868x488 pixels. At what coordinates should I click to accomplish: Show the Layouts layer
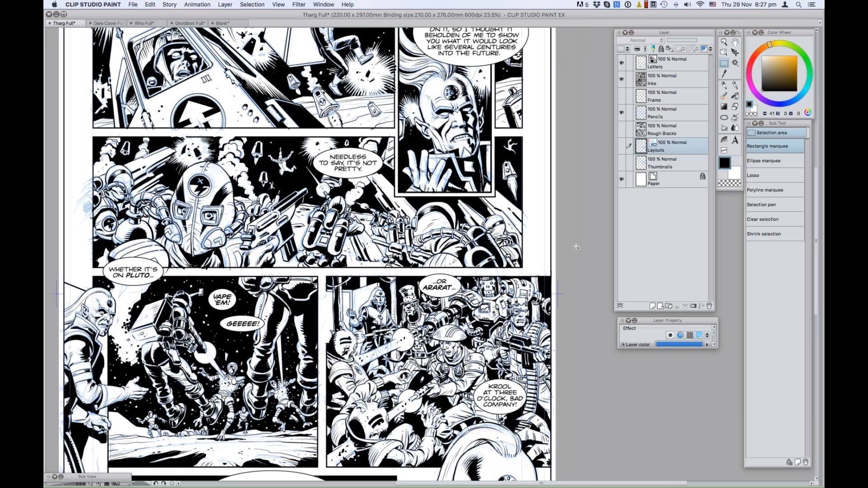621,146
